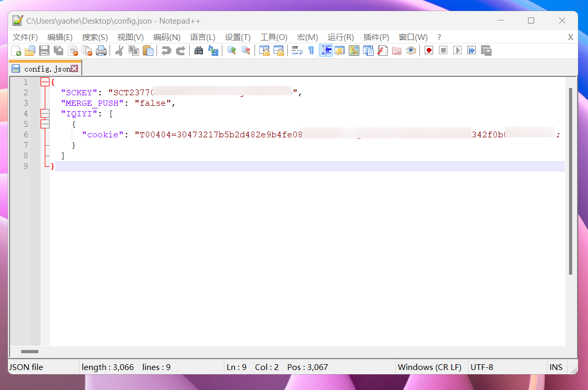This screenshot has height=390, width=588.
Task: Open the 编辑(E) menu
Action: coord(60,37)
